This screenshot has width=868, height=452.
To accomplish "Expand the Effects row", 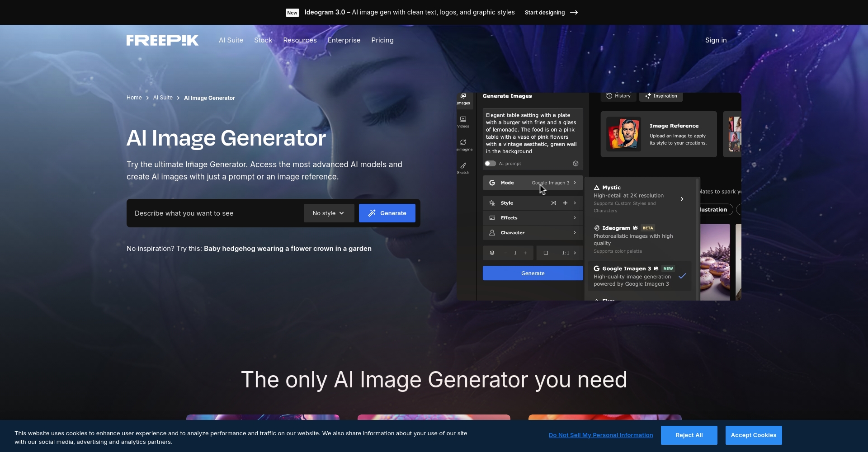I will click(x=533, y=218).
